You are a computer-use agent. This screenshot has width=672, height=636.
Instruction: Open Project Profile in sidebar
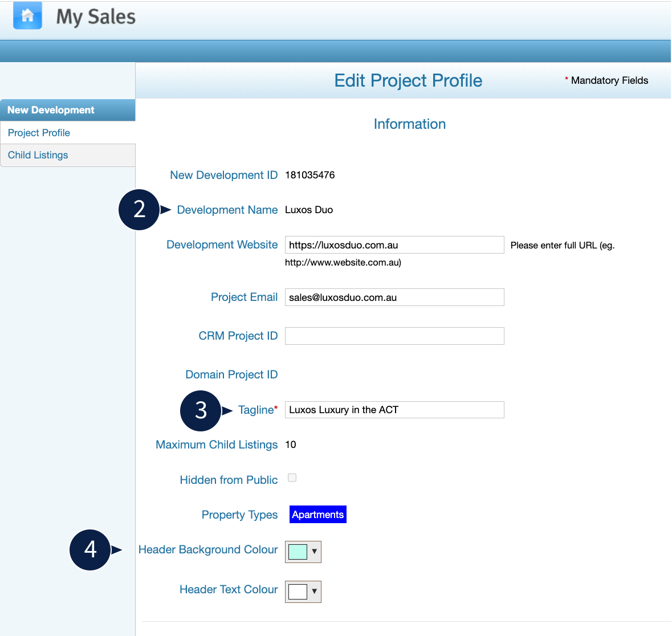tap(68, 133)
